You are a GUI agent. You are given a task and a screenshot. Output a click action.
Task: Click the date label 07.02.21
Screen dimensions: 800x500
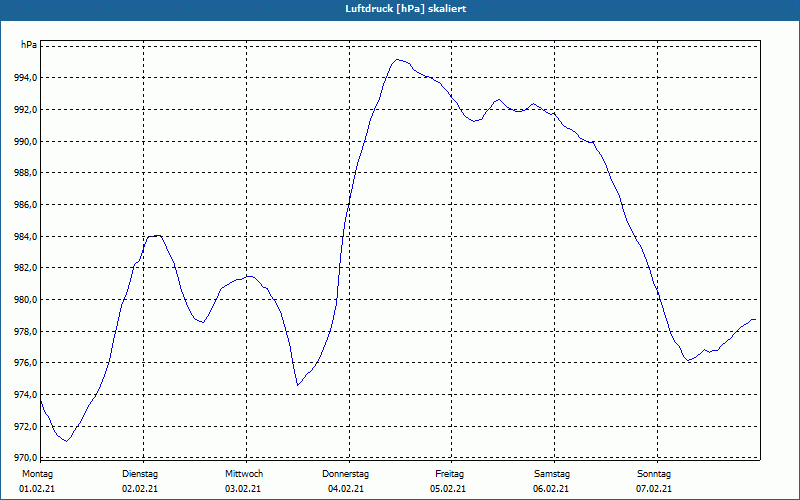pos(654,489)
